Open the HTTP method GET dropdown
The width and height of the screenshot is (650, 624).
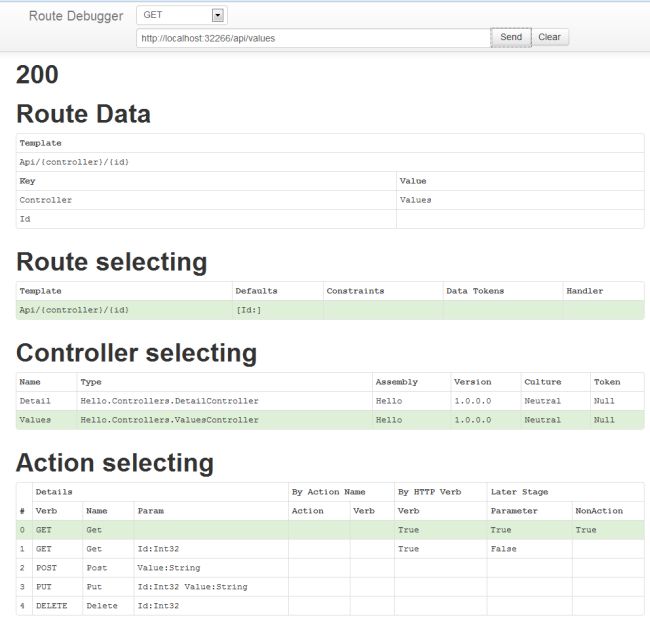click(x=182, y=16)
